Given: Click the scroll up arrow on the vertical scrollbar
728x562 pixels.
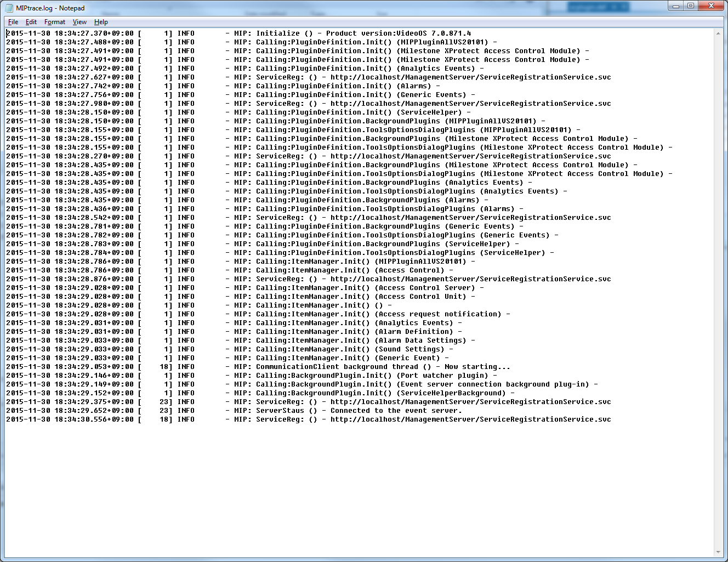Looking at the screenshot, I should tap(718, 33).
